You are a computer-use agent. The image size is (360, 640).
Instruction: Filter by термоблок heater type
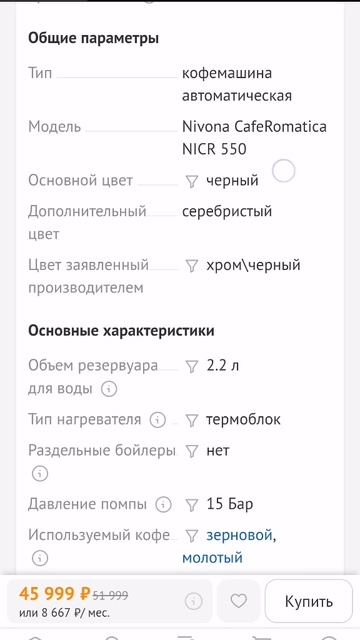tap(191, 420)
